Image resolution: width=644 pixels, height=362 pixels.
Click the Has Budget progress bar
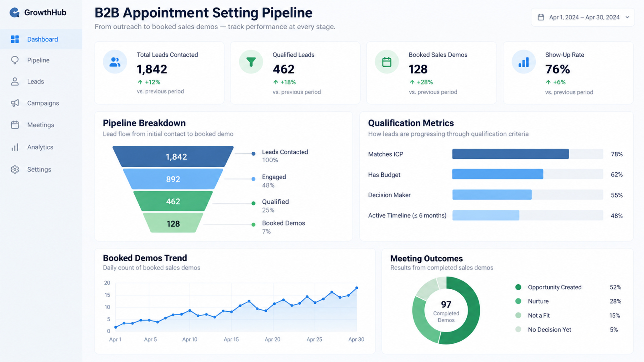528,174
